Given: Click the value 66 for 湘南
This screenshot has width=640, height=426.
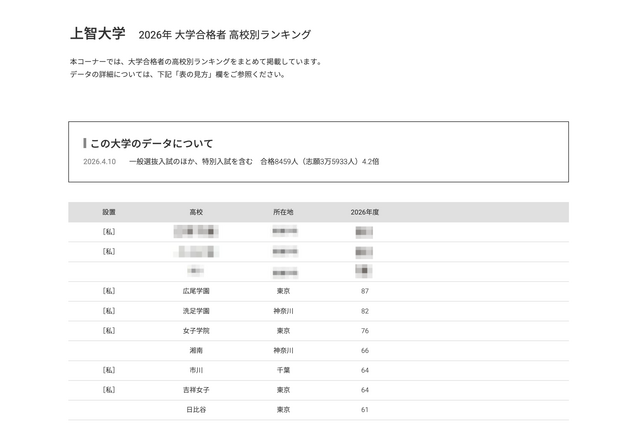Looking at the screenshot, I should coord(364,350).
